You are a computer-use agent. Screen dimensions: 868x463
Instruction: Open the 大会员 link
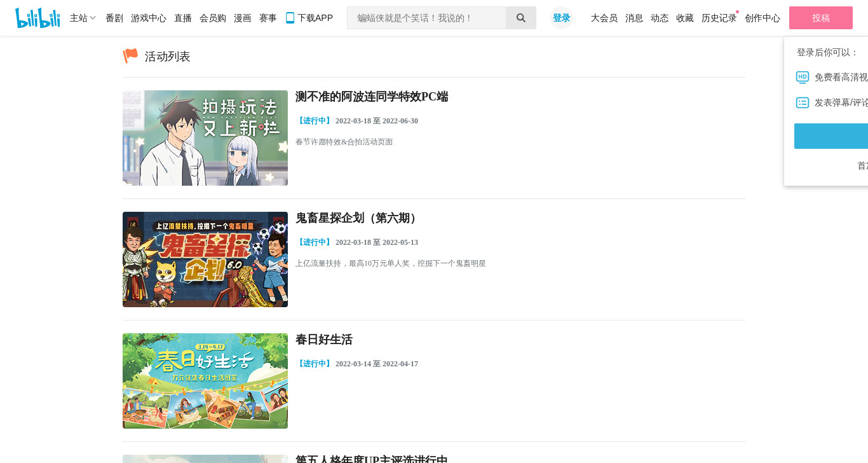click(604, 18)
